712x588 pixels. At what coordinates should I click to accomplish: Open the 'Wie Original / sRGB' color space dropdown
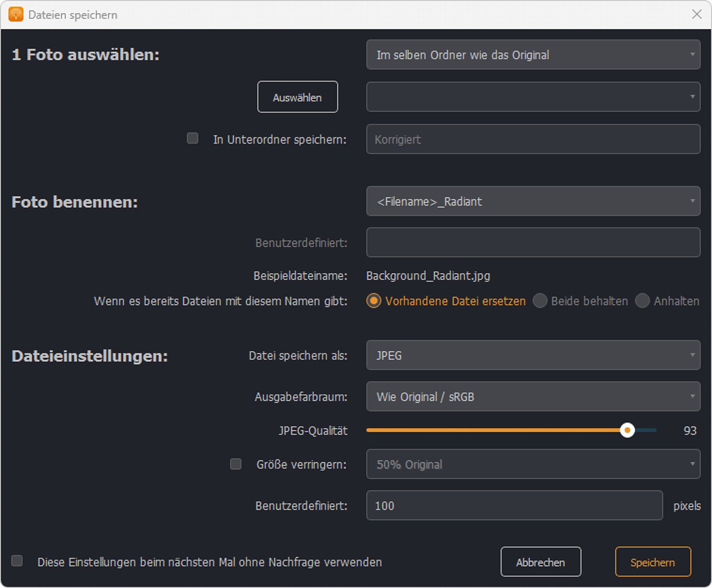click(x=533, y=397)
